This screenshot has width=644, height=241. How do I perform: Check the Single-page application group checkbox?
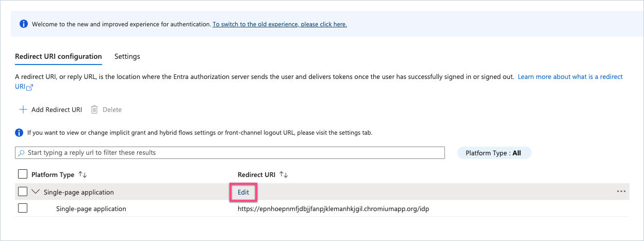pyautogui.click(x=22, y=191)
